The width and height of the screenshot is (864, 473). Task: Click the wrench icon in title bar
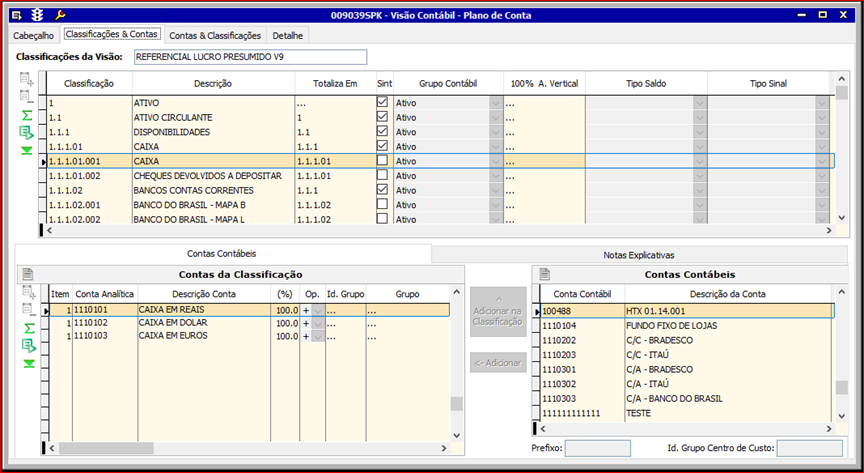pos(59,16)
